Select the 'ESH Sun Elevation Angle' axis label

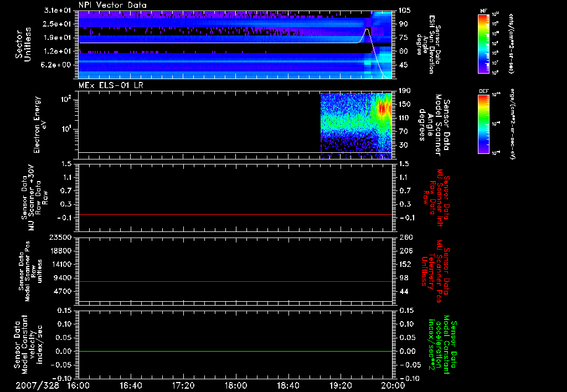click(428, 44)
